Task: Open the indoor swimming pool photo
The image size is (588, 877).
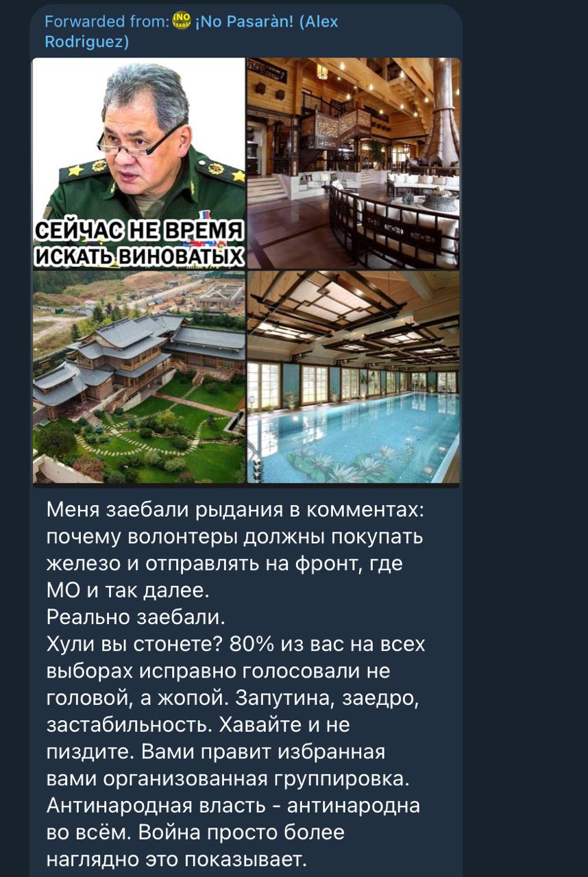Action: pos(354,377)
